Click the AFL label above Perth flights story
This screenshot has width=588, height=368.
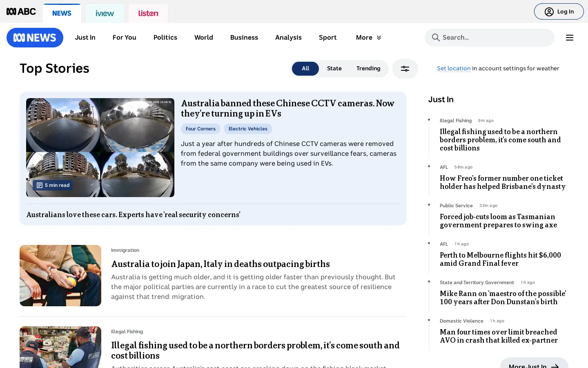point(444,244)
